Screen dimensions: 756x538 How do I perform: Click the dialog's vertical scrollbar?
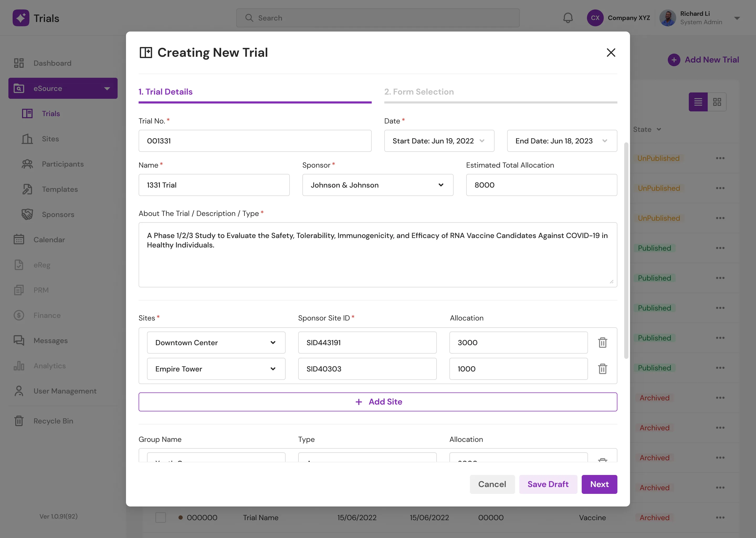click(626, 250)
